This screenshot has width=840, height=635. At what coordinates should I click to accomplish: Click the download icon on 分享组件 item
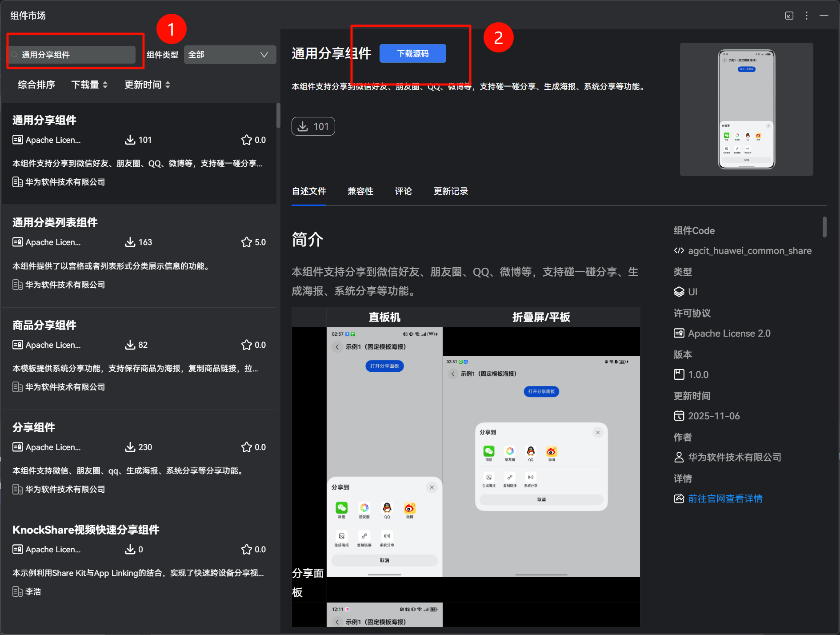(130, 447)
